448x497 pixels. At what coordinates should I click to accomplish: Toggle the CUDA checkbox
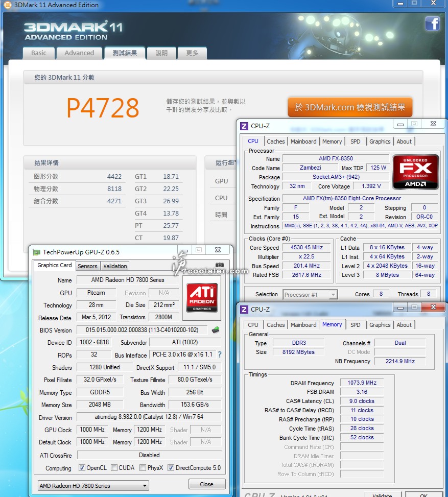click(114, 468)
